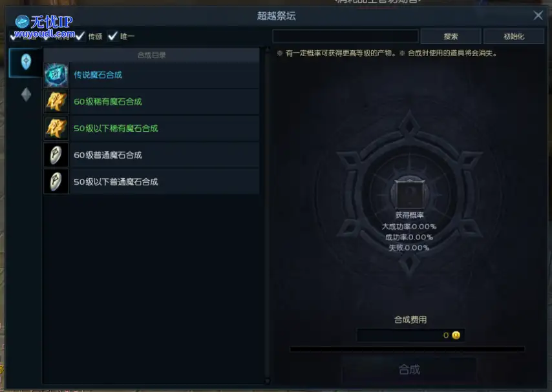Click the 传说魔石合成 blue stone icon

(x=56, y=75)
